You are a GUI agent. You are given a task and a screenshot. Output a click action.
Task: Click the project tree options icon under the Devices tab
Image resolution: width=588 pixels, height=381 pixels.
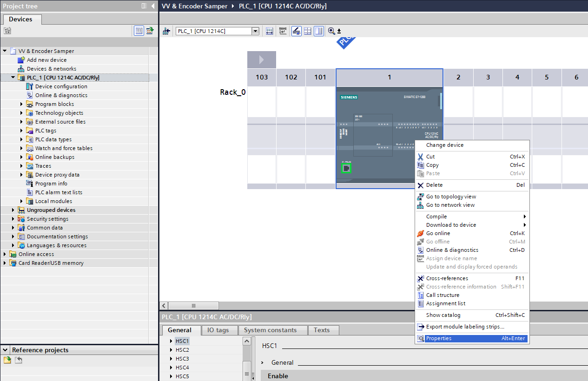(7, 31)
